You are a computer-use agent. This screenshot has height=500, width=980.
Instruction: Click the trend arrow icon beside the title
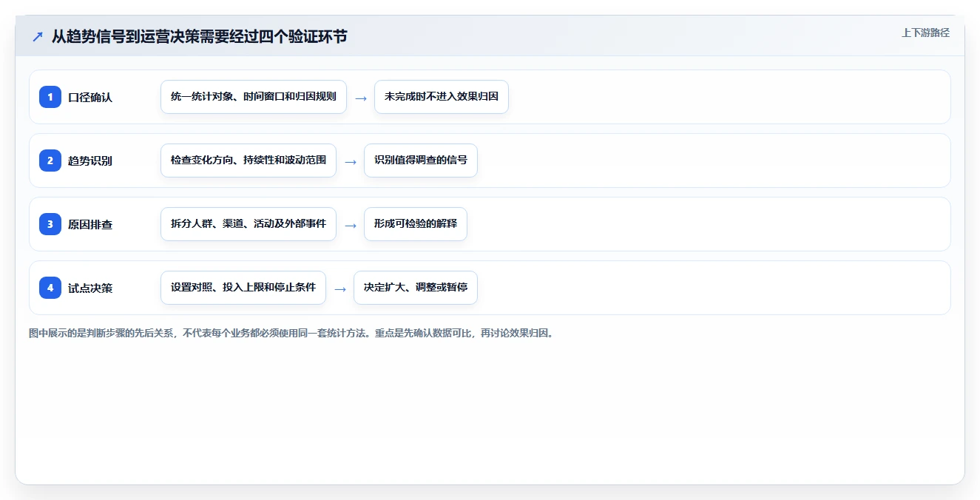coord(38,36)
